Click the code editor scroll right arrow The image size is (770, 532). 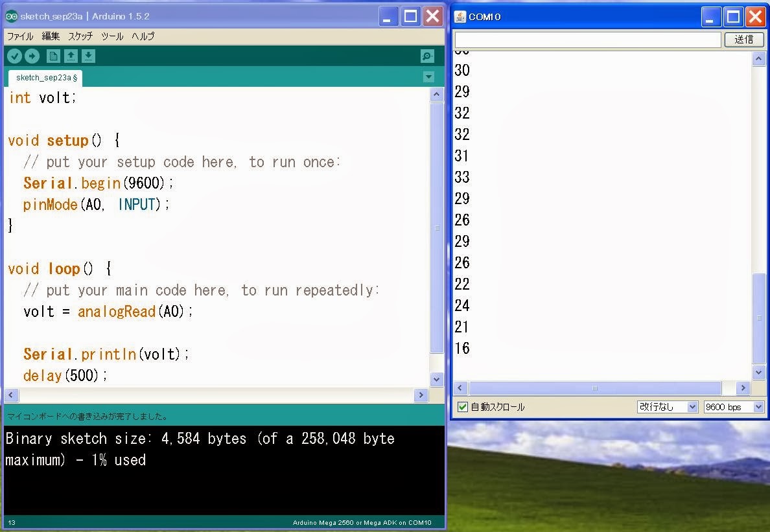coord(421,395)
